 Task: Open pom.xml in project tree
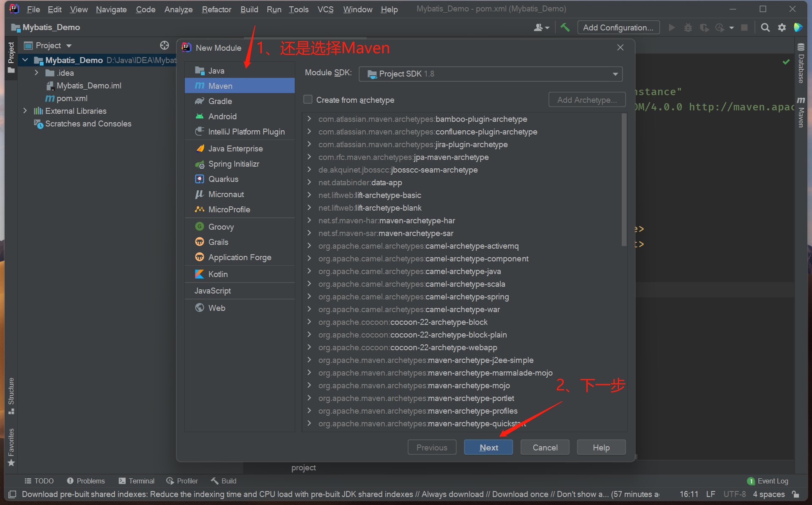[72, 98]
